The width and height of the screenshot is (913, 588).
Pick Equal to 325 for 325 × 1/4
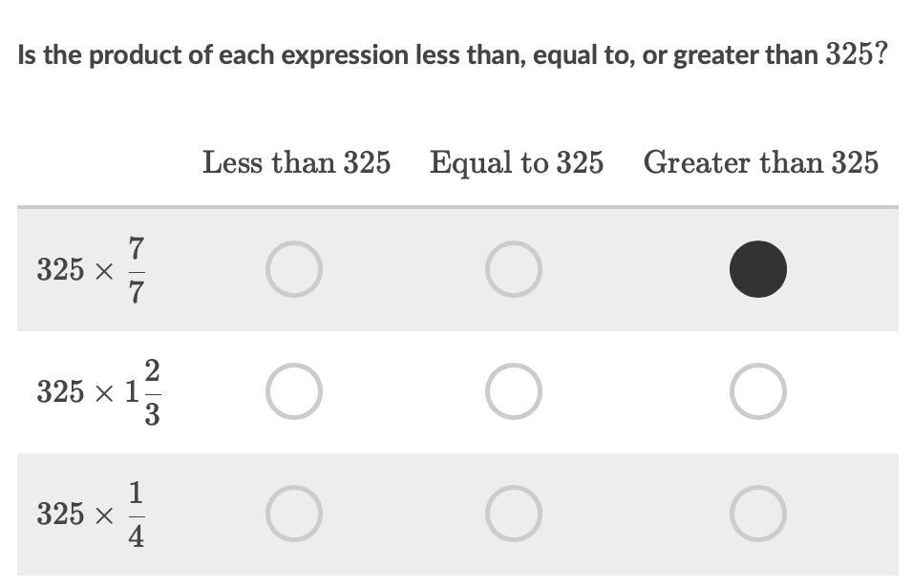click(x=514, y=514)
